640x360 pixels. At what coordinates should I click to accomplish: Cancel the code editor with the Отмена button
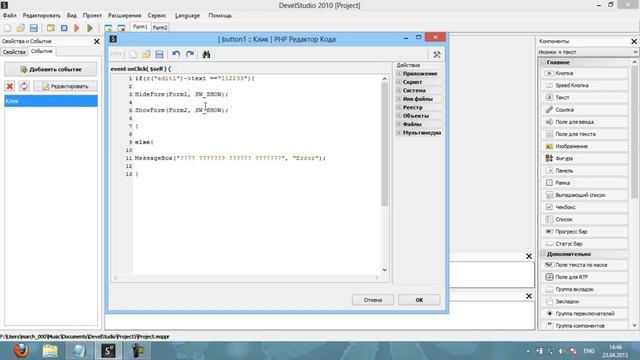point(373,300)
